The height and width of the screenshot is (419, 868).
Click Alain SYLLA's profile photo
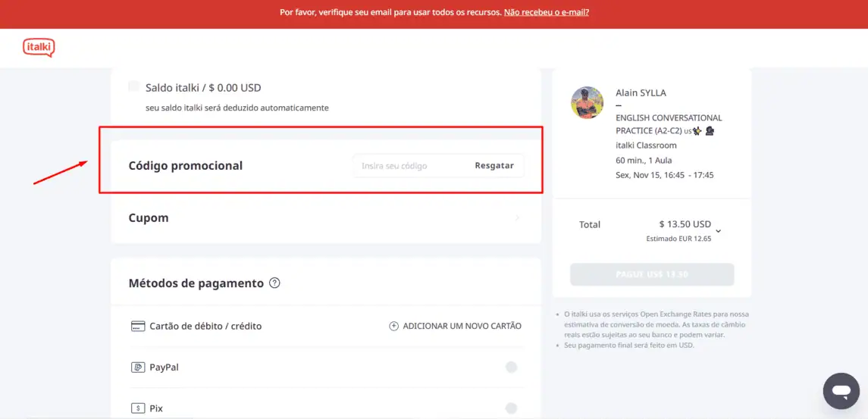pos(588,102)
